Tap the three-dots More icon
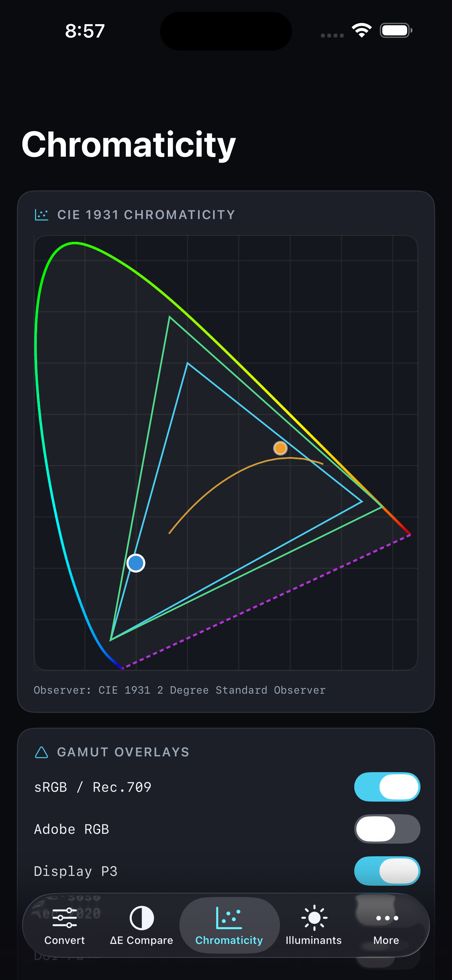The height and width of the screenshot is (980, 452). 387,918
